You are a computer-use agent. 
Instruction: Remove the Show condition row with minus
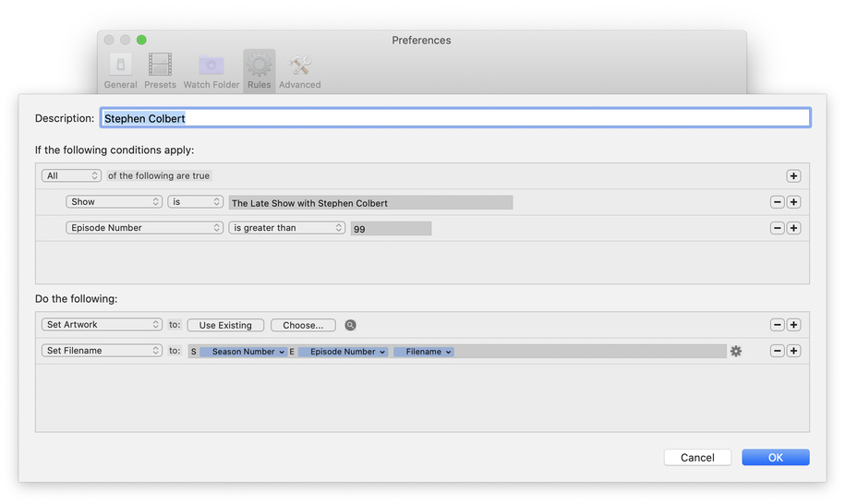tap(778, 202)
